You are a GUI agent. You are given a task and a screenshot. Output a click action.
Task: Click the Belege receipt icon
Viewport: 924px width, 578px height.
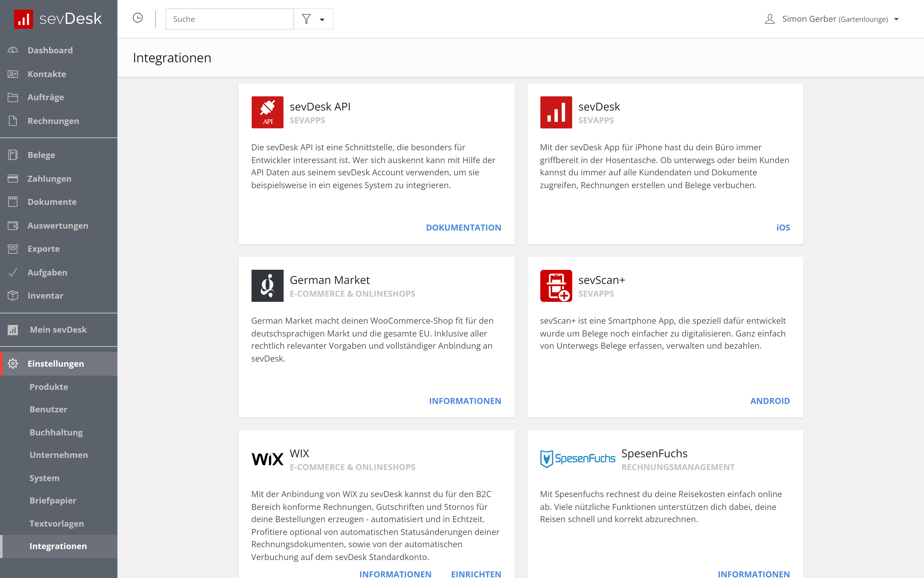point(13,155)
